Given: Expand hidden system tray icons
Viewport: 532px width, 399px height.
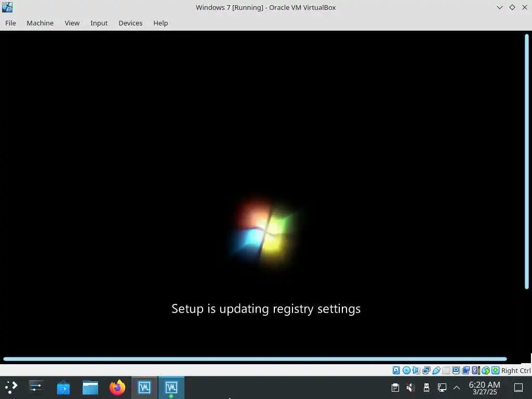Looking at the screenshot, I should (x=457, y=388).
